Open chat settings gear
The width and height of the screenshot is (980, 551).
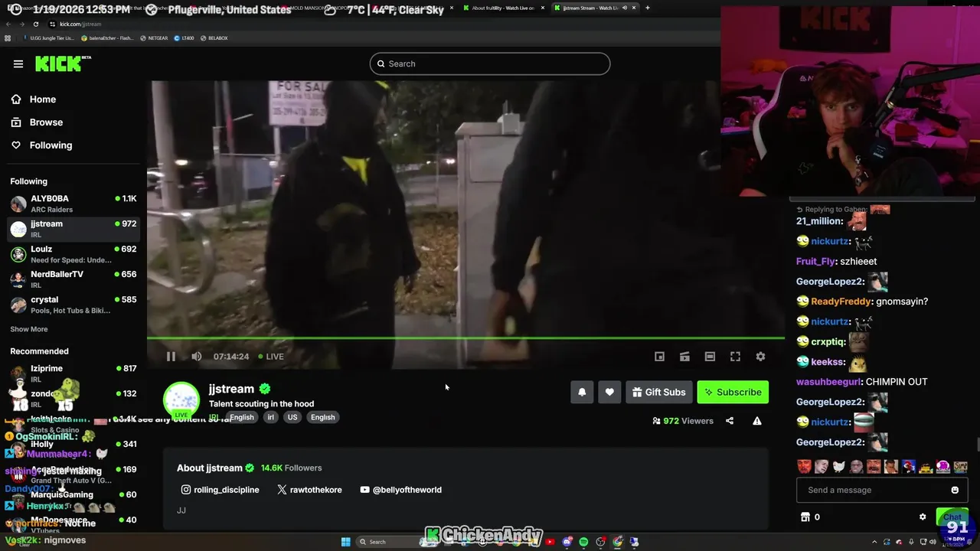tap(923, 517)
